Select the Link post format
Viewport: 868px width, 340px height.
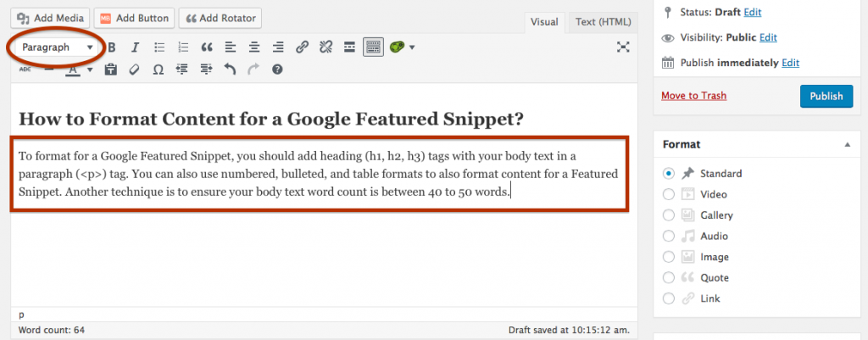669,299
